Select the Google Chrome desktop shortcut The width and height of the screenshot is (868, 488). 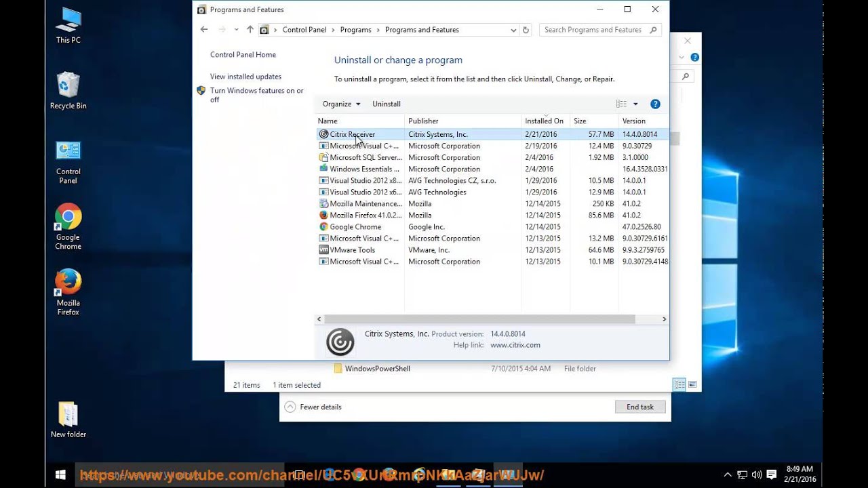[x=68, y=227]
